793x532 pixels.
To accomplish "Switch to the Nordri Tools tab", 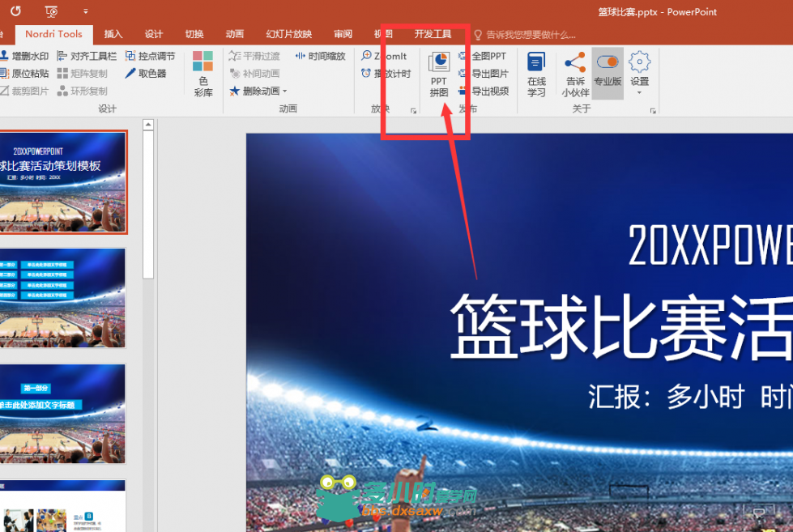I will pyautogui.click(x=53, y=34).
